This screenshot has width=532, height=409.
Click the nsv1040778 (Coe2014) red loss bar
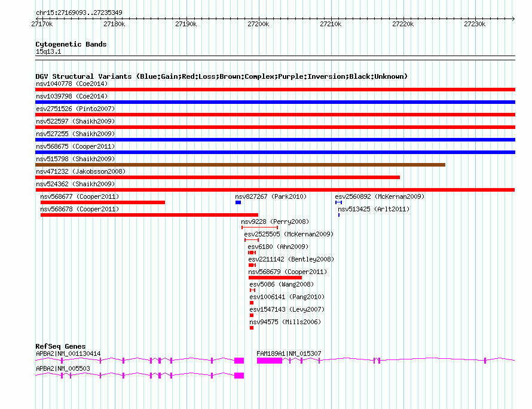click(x=275, y=90)
